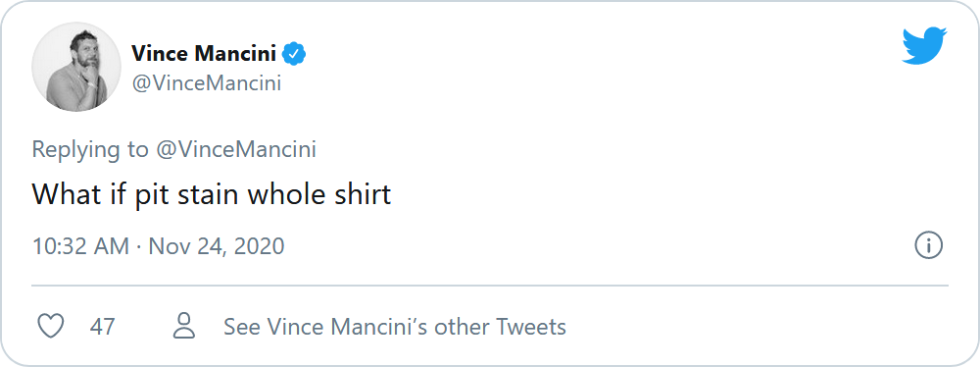Like the tweet with the heart icon

[51, 327]
